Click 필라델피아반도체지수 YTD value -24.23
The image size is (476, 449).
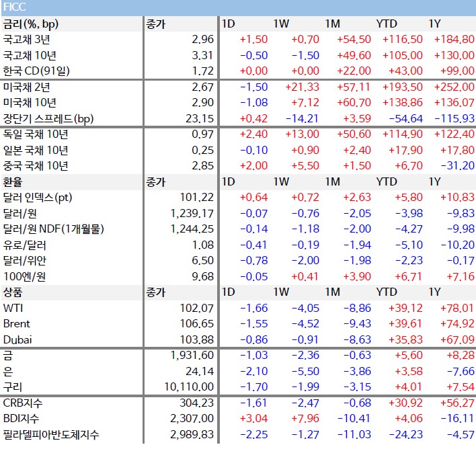coord(405,435)
